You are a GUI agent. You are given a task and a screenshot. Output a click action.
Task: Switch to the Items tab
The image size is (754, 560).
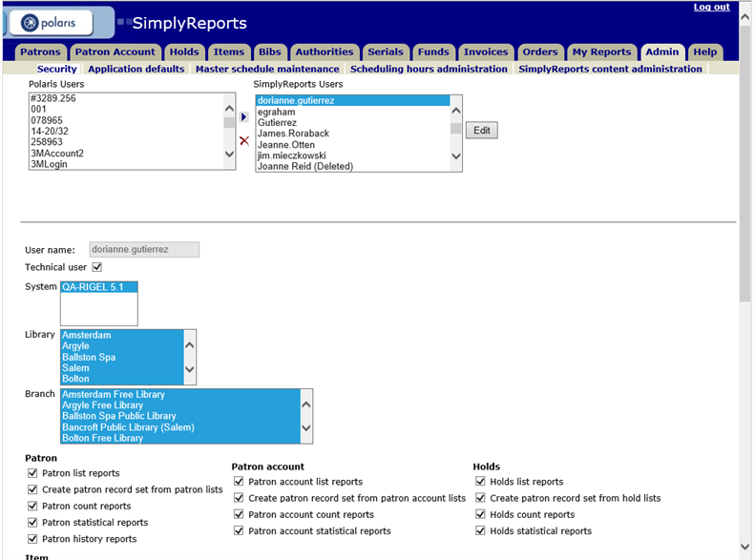[229, 52]
